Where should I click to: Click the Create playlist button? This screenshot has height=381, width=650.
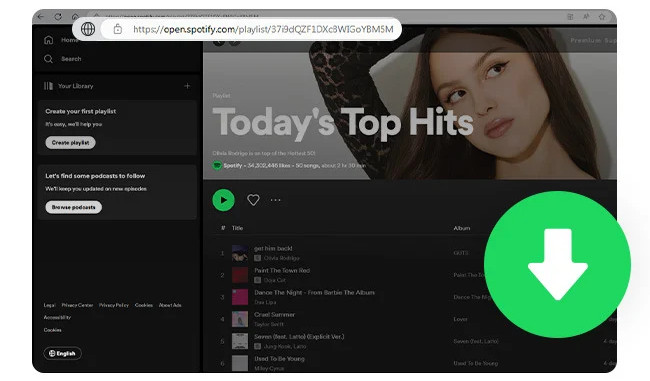pos(70,143)
